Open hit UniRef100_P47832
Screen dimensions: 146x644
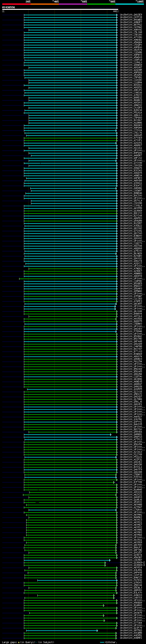click(x=131, y=580)
